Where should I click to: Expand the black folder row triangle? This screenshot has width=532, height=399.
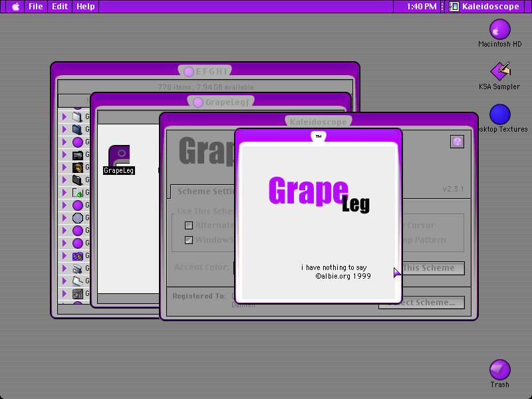tap(64, 180)
